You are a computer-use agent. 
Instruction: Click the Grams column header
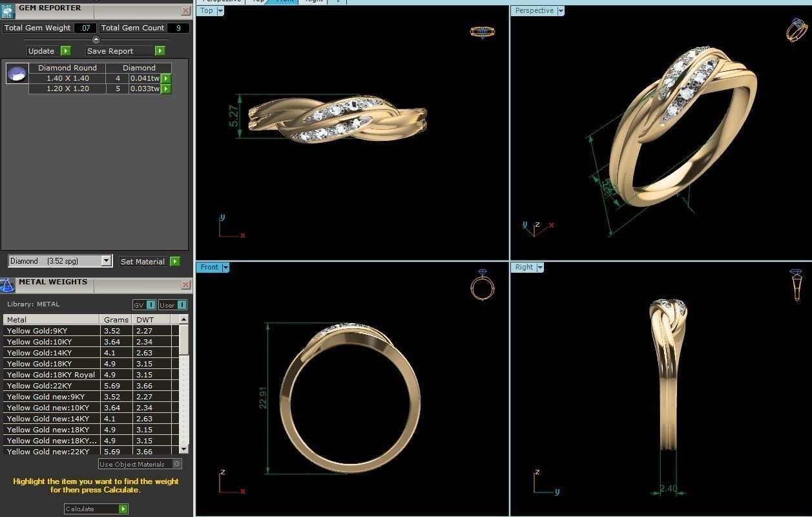point(117,319)
